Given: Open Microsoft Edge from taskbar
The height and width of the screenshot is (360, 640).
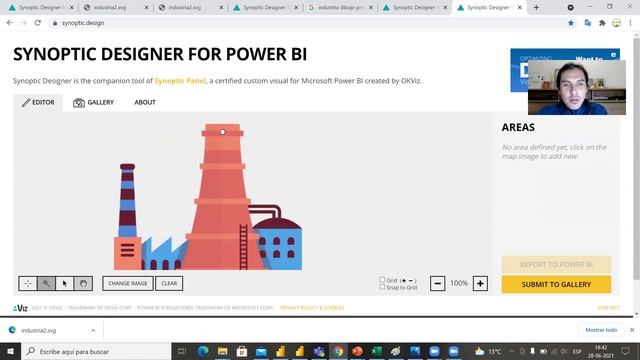Looking at the screenshot, I should click(x=203, y=351).
